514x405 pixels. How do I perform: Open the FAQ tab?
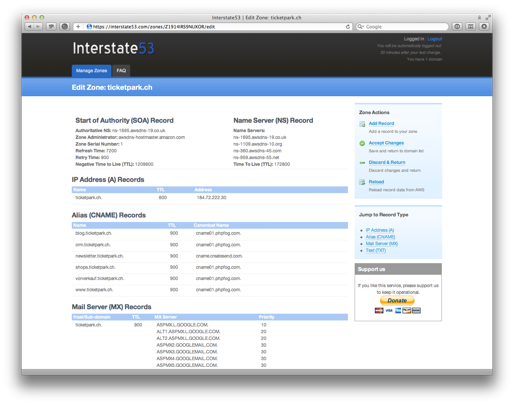coord(121,71)
